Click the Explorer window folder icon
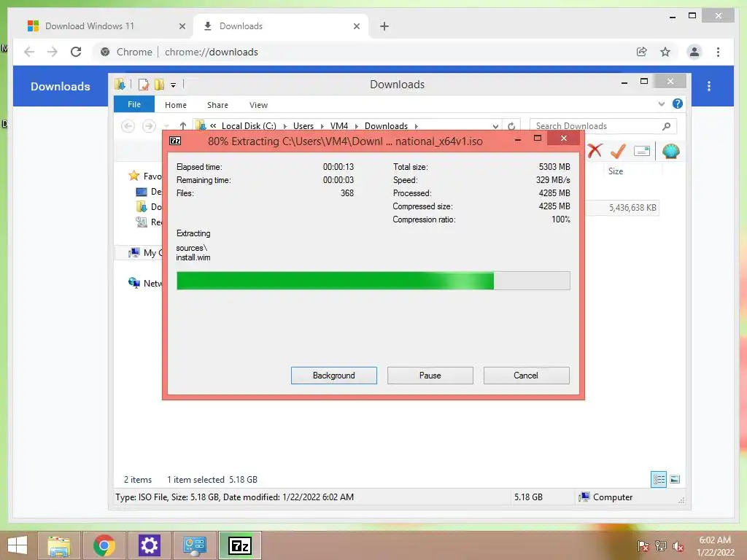 pyautogui.click(x=120, y=85)
